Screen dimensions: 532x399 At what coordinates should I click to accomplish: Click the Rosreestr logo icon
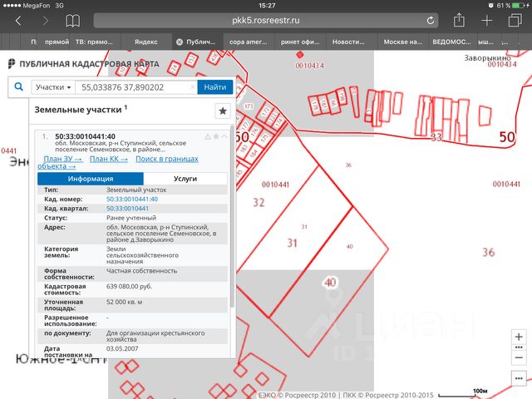coord(12,63)
